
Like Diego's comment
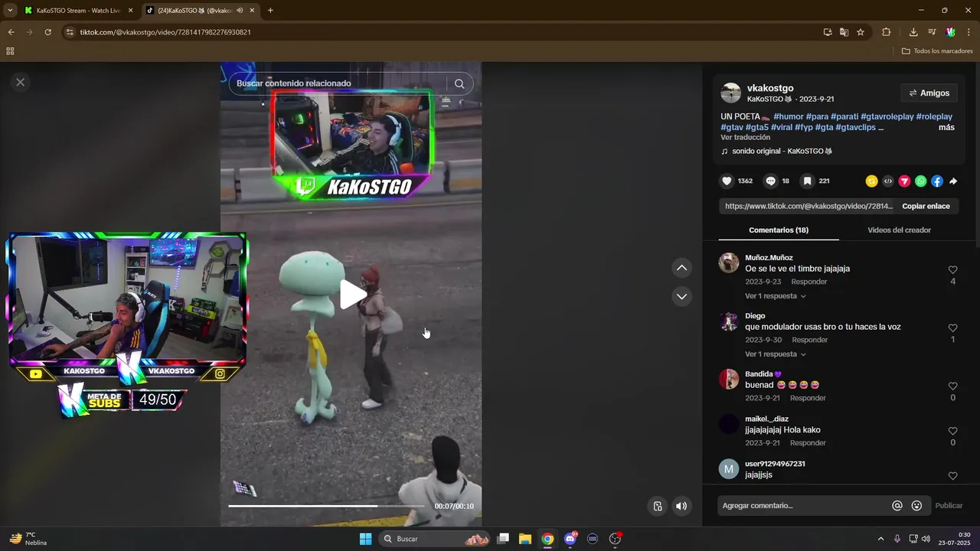(953, 328)
